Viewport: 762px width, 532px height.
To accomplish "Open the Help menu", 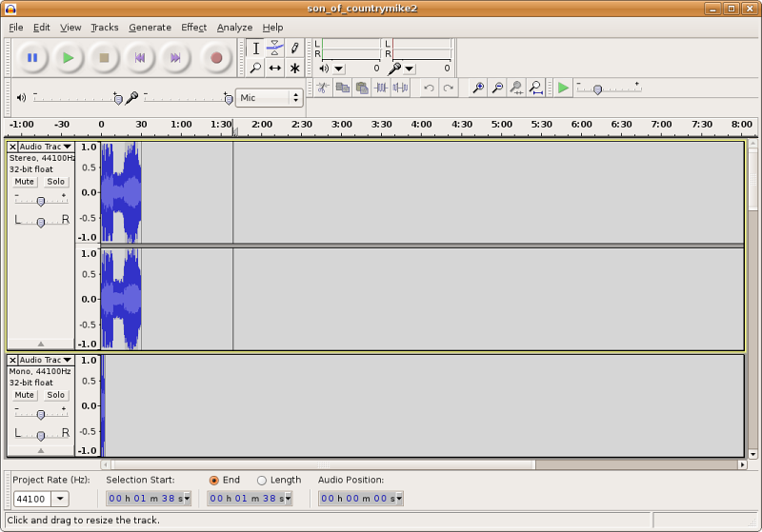I will tap(272, 28).
